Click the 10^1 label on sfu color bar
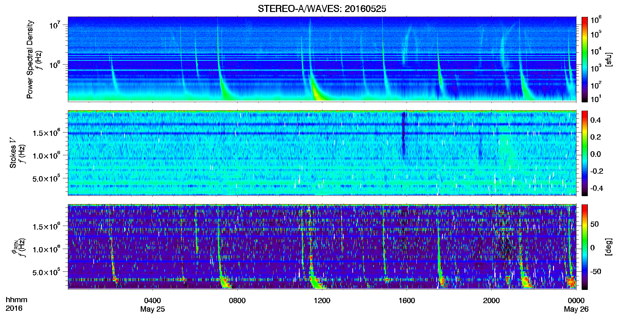The width and height of the screenshot is (644, 332). click(x=596, y=99)
